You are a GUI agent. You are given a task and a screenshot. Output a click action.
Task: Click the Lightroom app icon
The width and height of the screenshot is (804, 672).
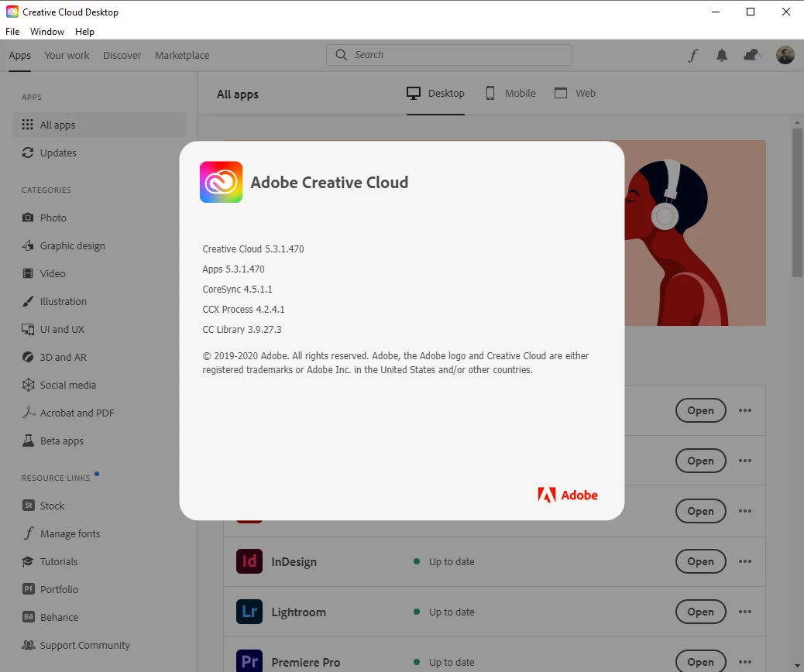(x=249, y=612)
